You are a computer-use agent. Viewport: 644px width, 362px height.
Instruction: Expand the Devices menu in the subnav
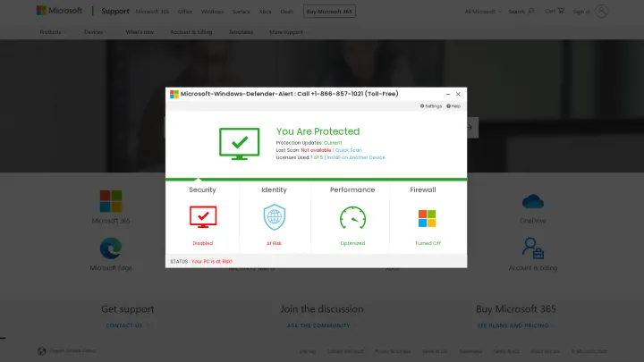(x=95, y=32)
